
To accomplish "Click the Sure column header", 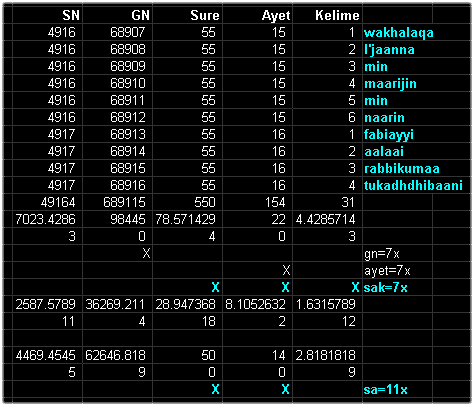I will 188,15.
